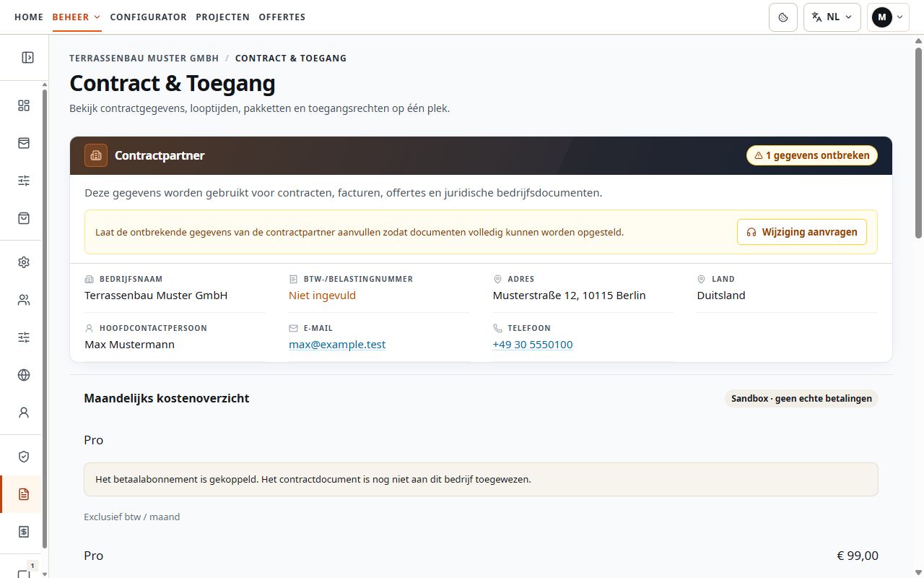Click the Wijziging aanvragen button
The width and height of the screenshot is (924, 578).
(x=801, y=232)
